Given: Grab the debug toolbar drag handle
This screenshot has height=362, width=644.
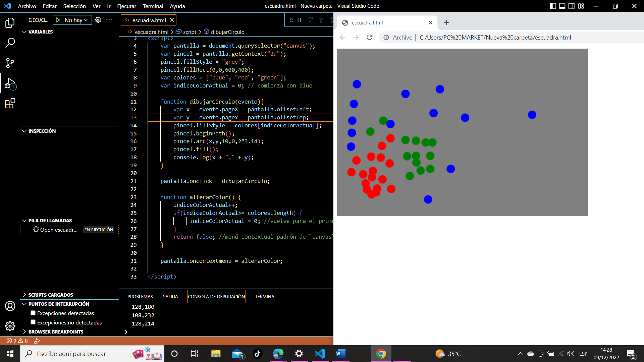Looking at the screenshot, I should [291, 20].
